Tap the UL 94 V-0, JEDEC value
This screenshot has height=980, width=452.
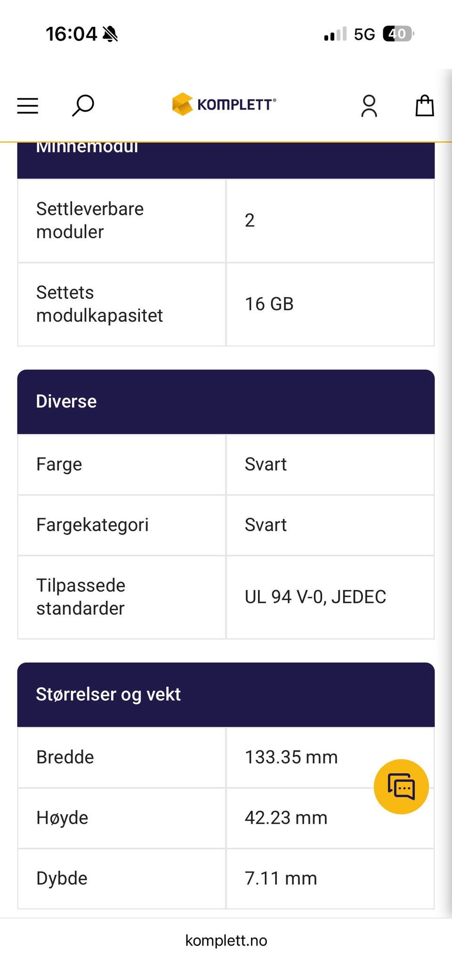(x=315, y=597)
